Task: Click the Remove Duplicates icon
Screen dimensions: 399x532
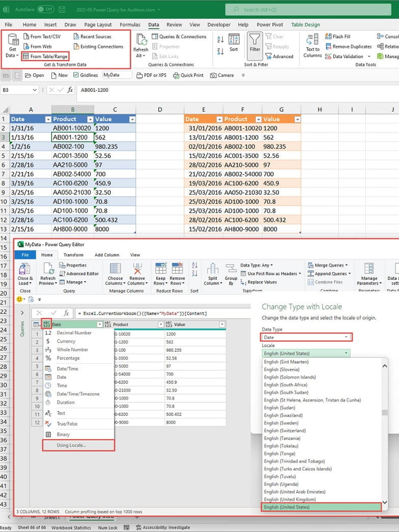Action: point(328,47)
